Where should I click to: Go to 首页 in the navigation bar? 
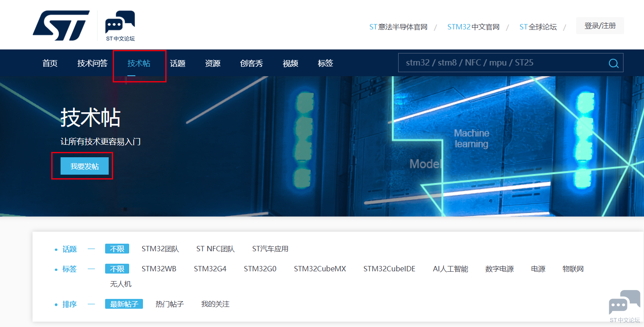pyautogui.click(x=50, y=63)
